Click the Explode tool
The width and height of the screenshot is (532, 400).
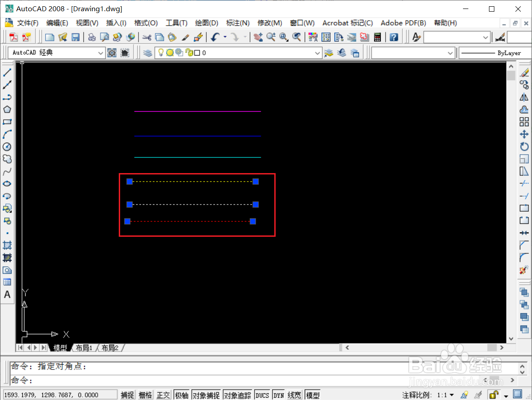[x=524, y=270]
